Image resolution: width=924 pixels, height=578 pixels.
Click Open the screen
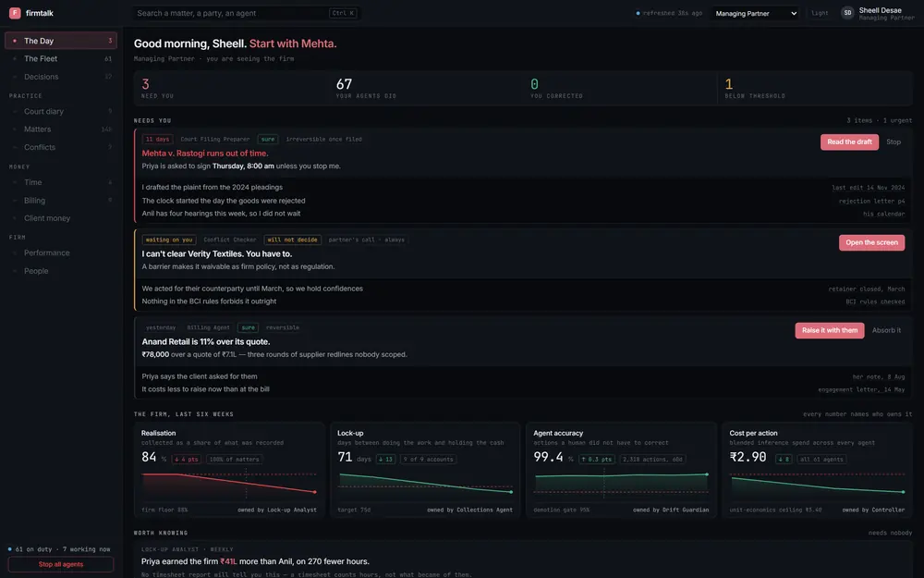(x=871, y=242)
